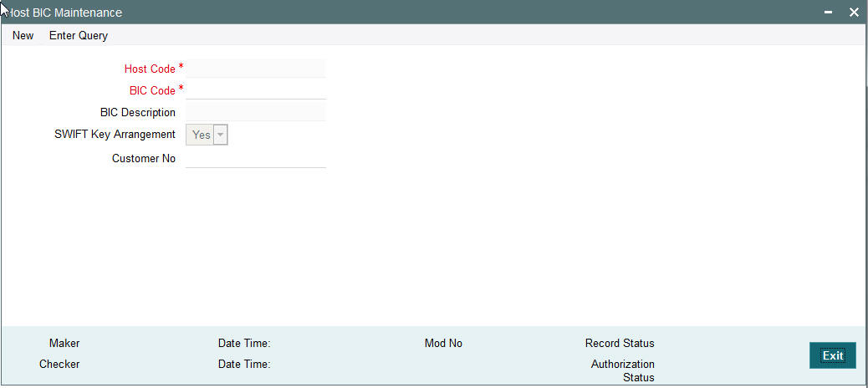Click the Checker label in footer
The height and width of the screenshot is (388, 868).
(x=59, y=365)
